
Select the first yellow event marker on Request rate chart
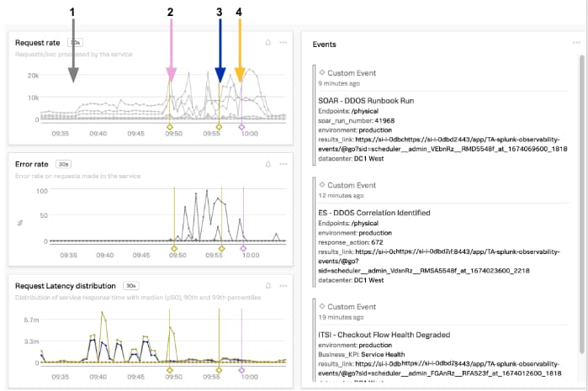point(169,127)
